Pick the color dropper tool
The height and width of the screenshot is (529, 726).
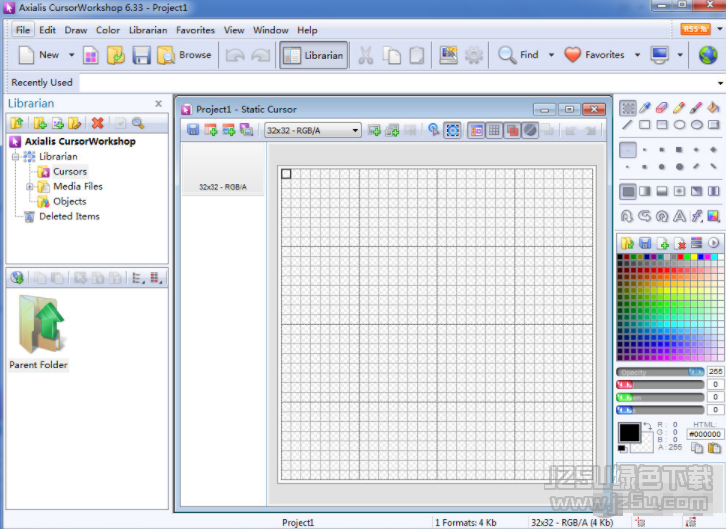(645, 108)
